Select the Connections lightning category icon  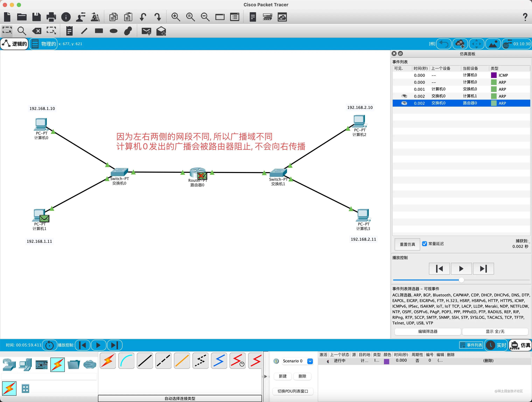57,365
